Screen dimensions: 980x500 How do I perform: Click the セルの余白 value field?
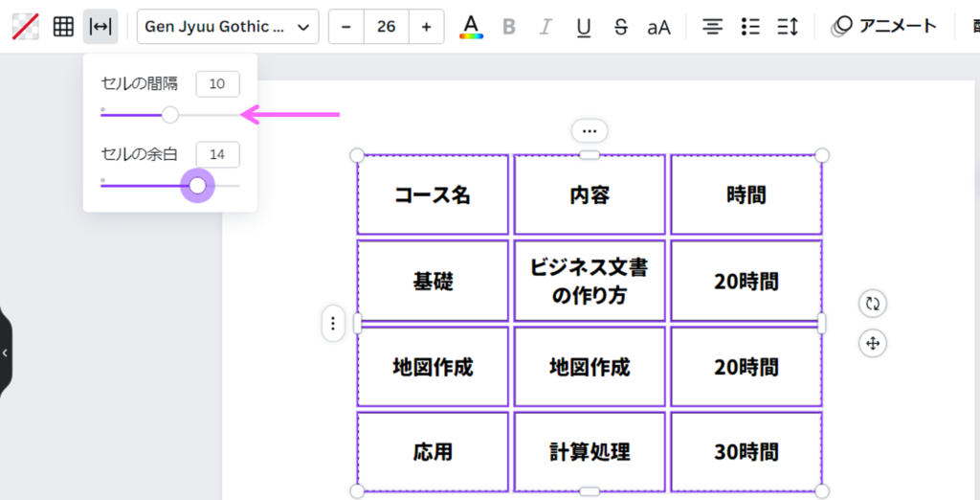pos(217,154)
